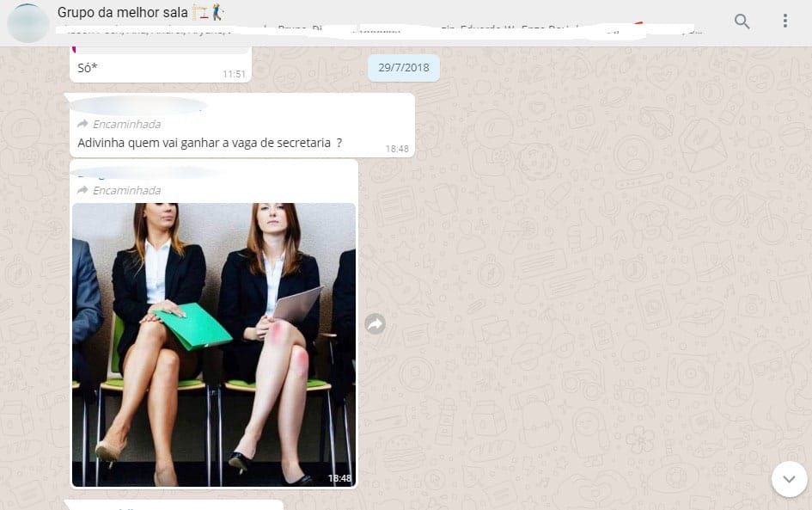Click the 18:48 timestamp overlay on photo
Viewport: 812px width, 510px height.
339,478
